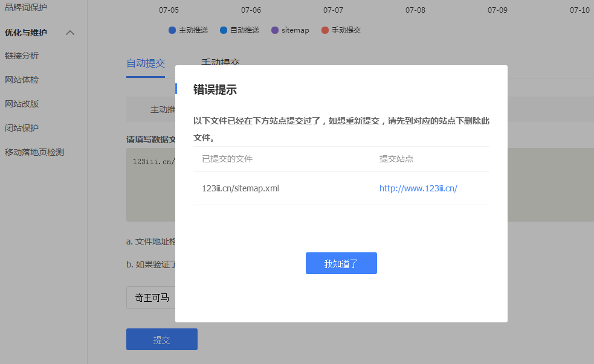
Task: Click the 奇王可马 captcha image
Action: point(151,298)
